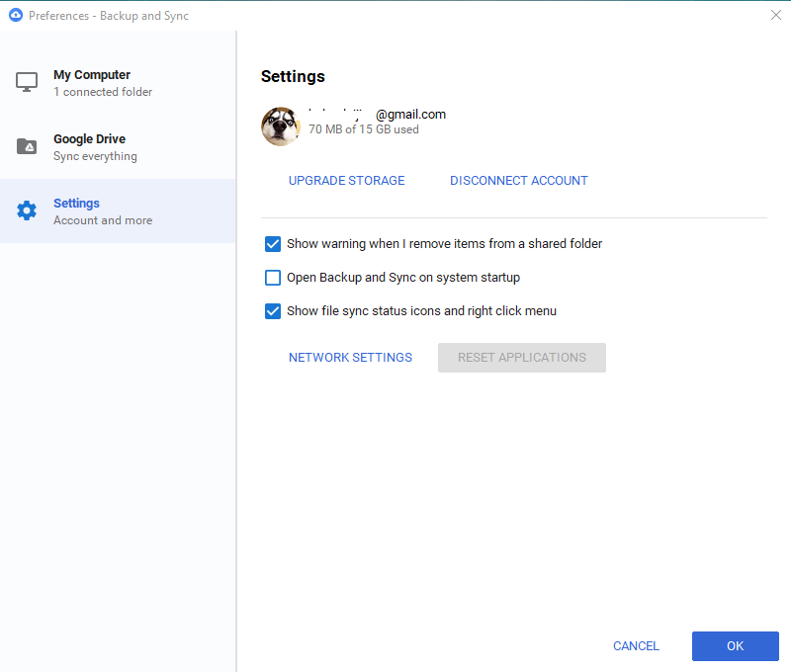This screenshot has width=791, height=672.
Task: Click the Reset Applications button
Action: 522,358
